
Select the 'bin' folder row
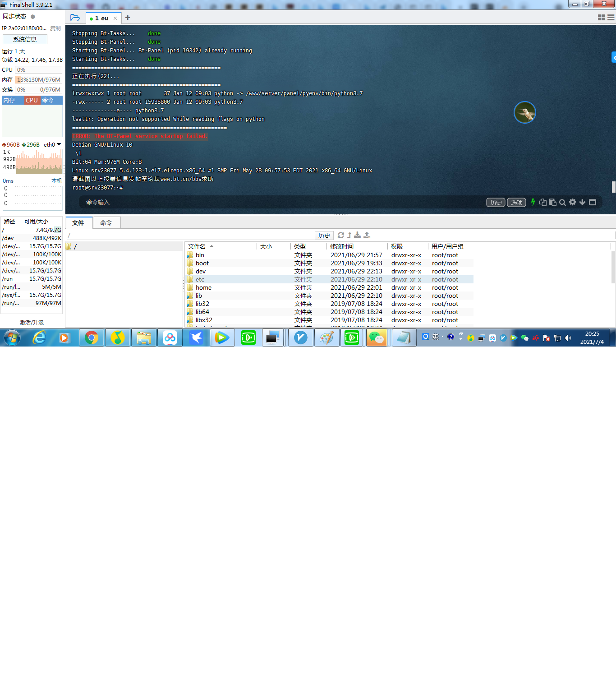[x=330, y=255]
